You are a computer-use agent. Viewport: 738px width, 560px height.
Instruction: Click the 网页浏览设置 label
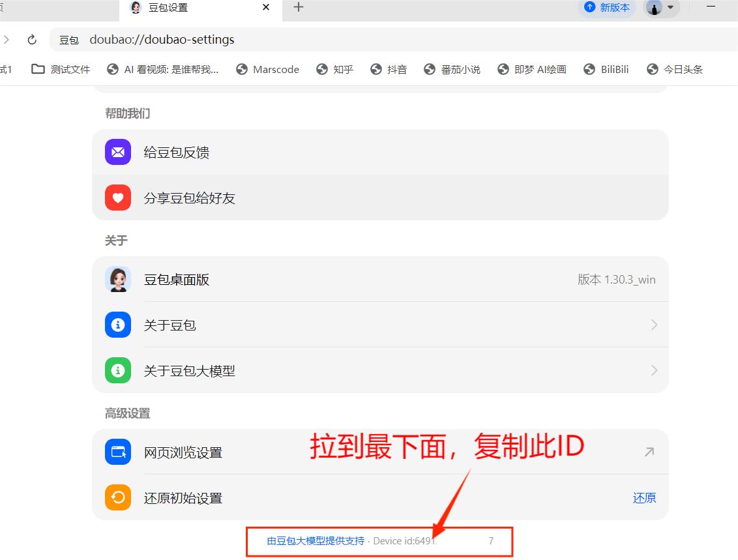pyautogui.click(x=183, y=452)
